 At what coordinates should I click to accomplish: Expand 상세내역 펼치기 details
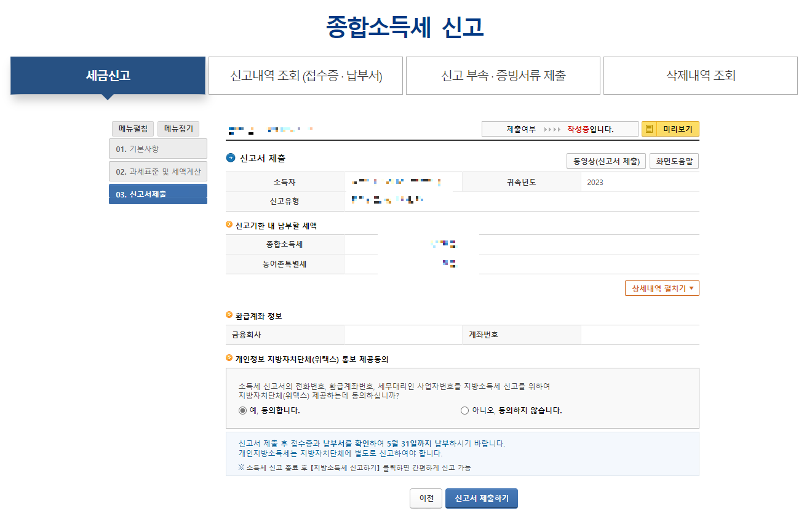coord(662,288)
